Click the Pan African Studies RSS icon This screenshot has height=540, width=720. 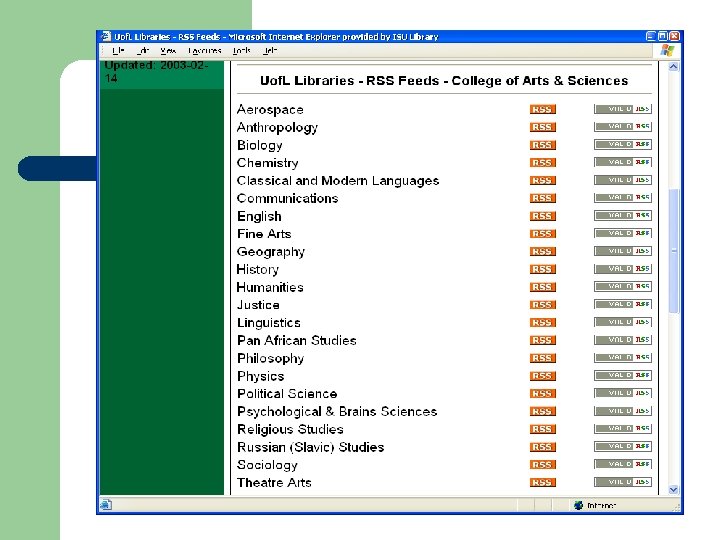point(542,340)
